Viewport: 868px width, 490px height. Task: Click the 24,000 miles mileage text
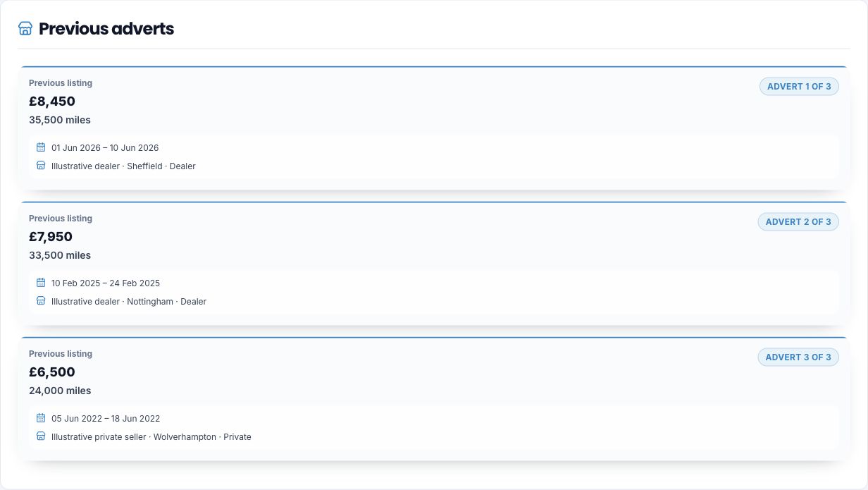point(60,391)
